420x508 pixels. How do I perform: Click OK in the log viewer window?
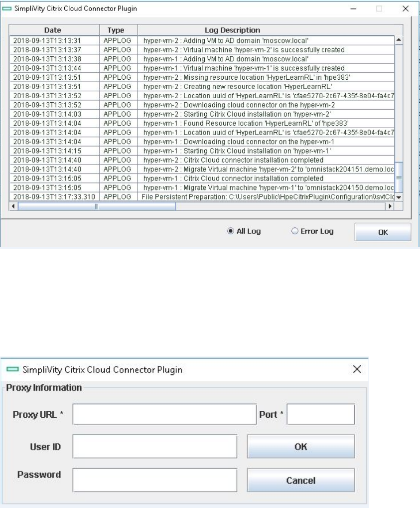383,232
